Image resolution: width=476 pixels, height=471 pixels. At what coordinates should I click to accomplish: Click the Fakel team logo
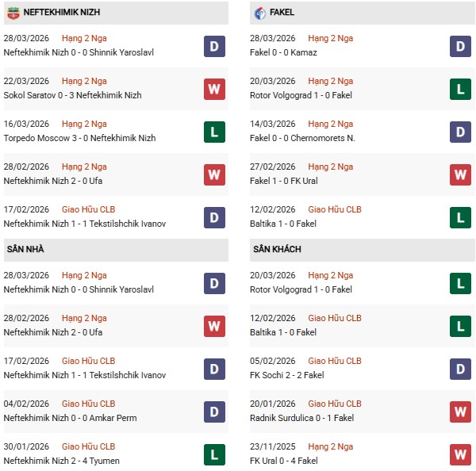click(x=260, y=13)
